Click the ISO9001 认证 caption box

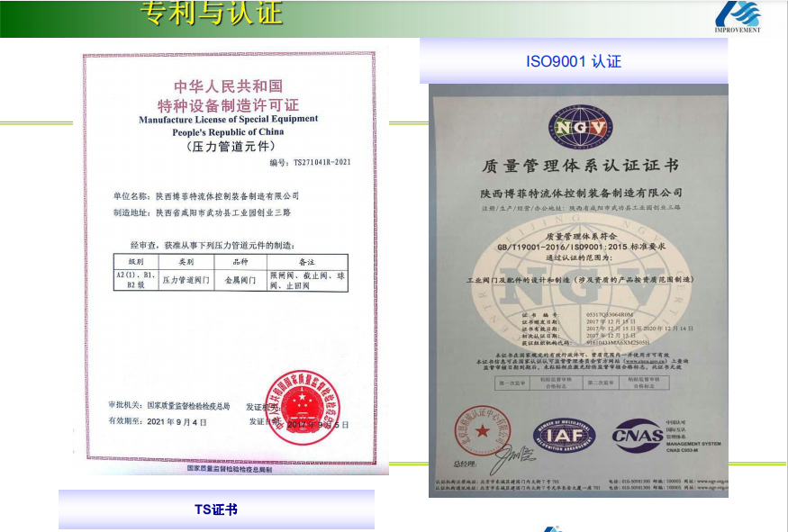[574, 61]
